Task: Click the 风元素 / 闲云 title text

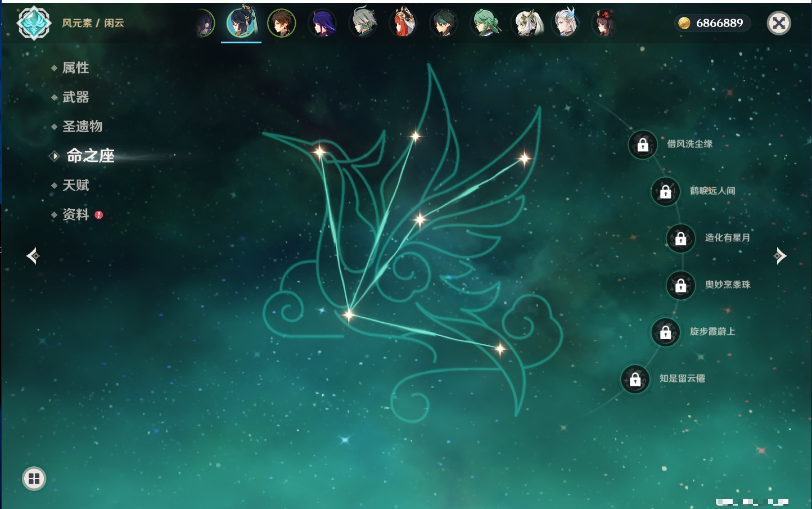Action: [x=93, y=23]
